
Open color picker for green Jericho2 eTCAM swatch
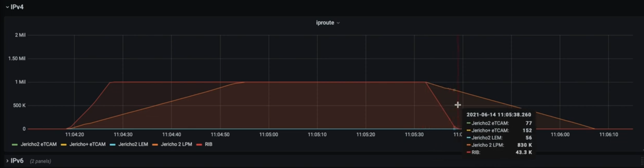click(15, 144)
